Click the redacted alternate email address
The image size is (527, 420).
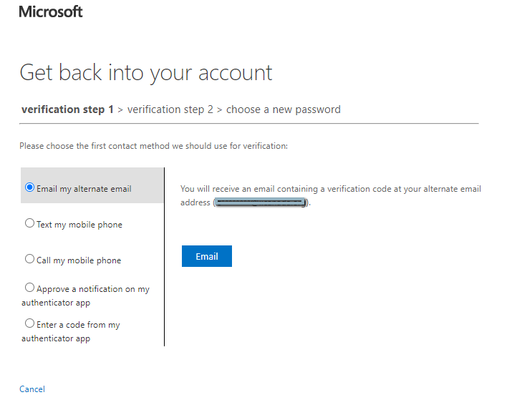261,202
